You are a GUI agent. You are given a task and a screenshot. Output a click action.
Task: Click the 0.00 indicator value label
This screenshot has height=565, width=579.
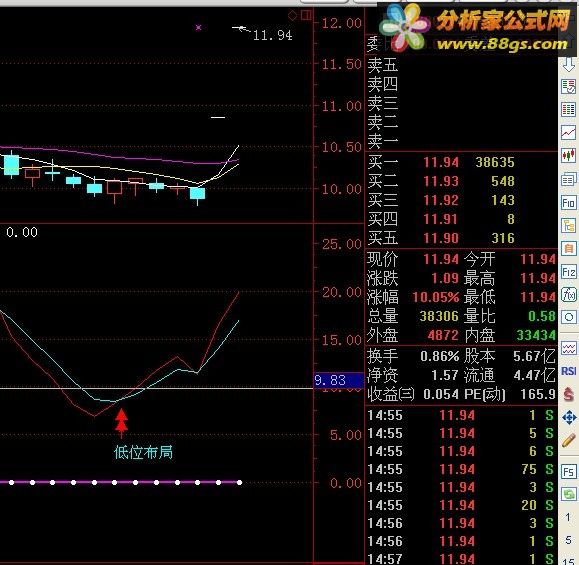pyautogui.click(x=22, y=232)
